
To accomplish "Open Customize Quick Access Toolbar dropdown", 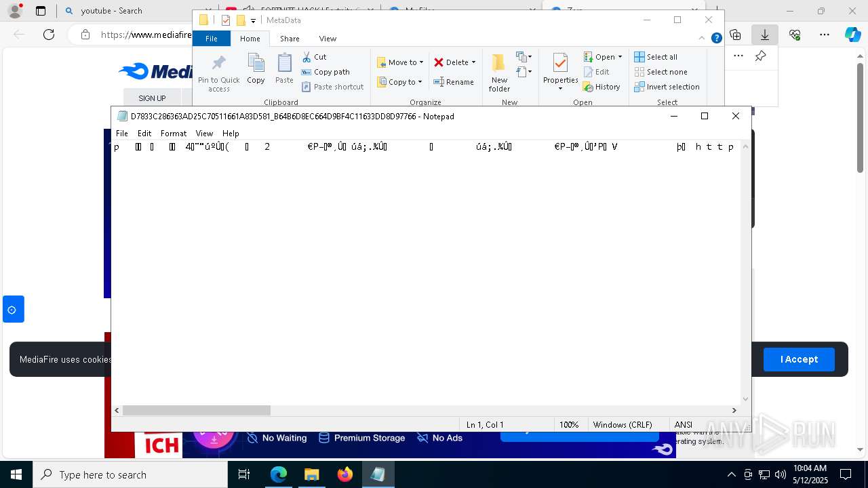I will click(x=253, y=21).
